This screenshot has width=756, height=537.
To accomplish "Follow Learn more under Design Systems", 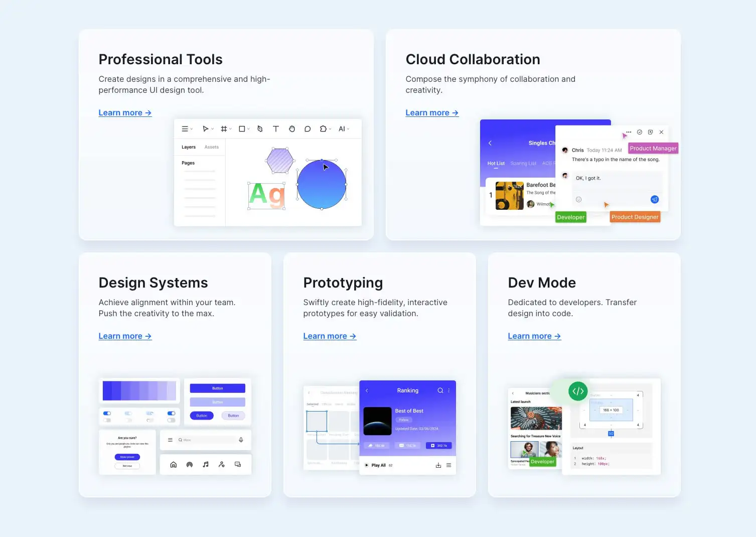I will tap(125, 336).
